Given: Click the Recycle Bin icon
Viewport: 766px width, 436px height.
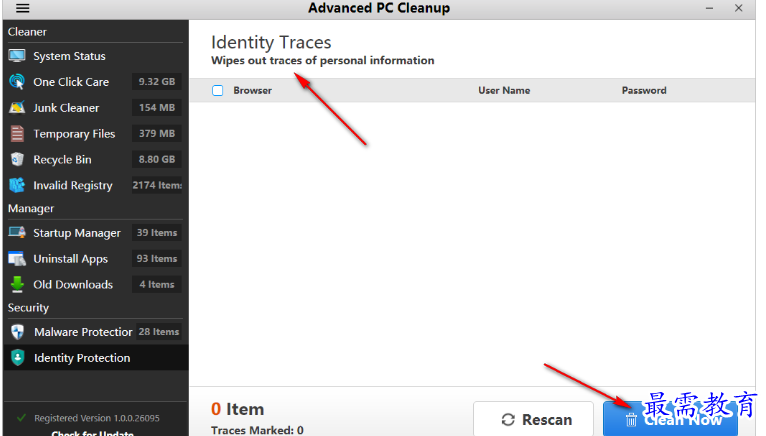Looking at the screenshot, I should click(x=17, y=159).
